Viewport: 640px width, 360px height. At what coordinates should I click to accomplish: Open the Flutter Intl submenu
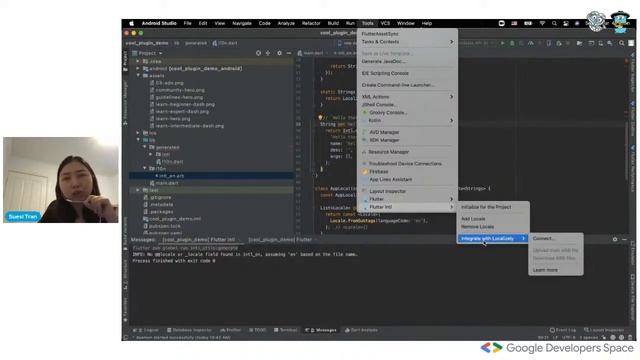(x=407, y=207)
